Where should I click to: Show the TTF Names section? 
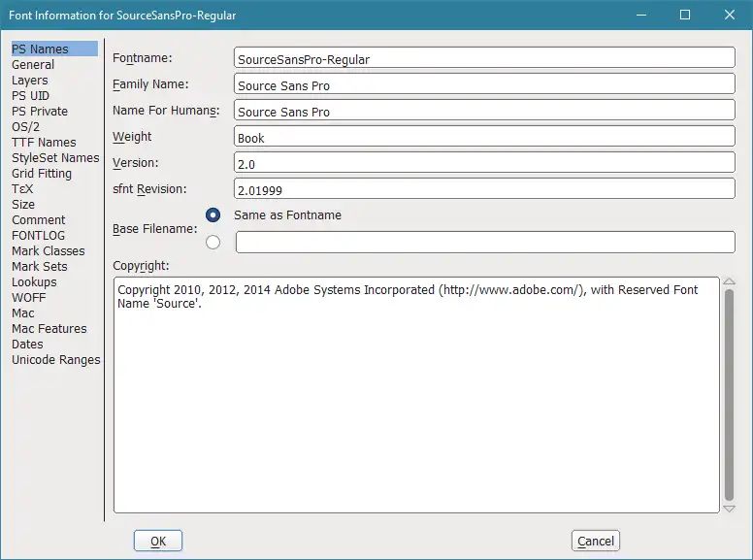point(44,142)
